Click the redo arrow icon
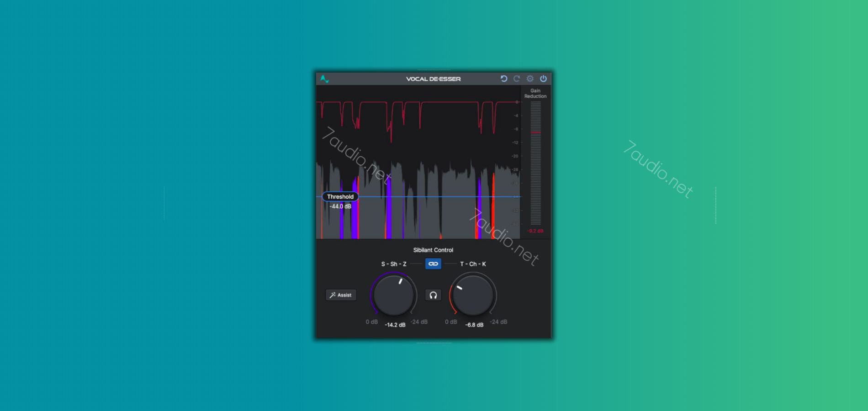The image size is (868, 411). coord(517,79)
